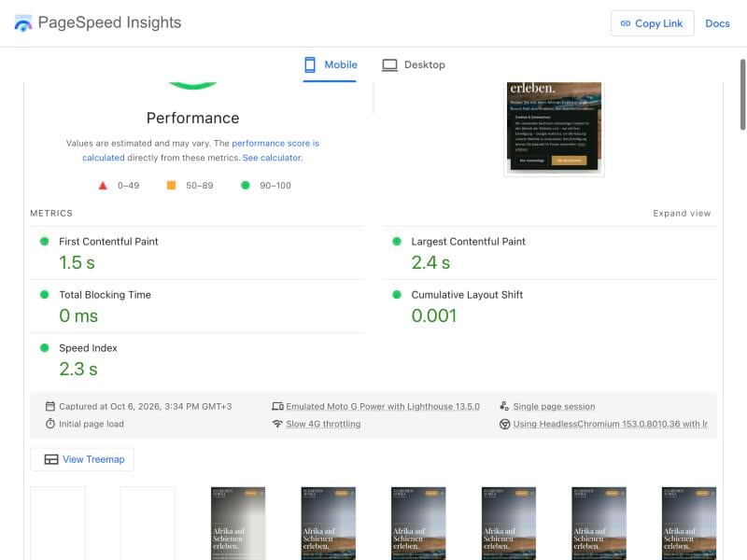747x560 pixels.
Task: Click the first blank filmstrip frame
Action: point(58,523)
